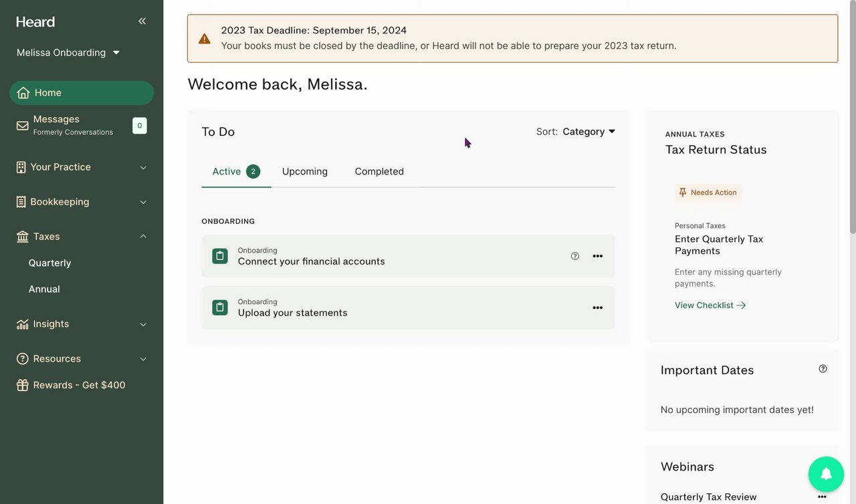856x504 pixels.
Task: Click the page vertical scrollbar
Action: [x=852, y=120]
